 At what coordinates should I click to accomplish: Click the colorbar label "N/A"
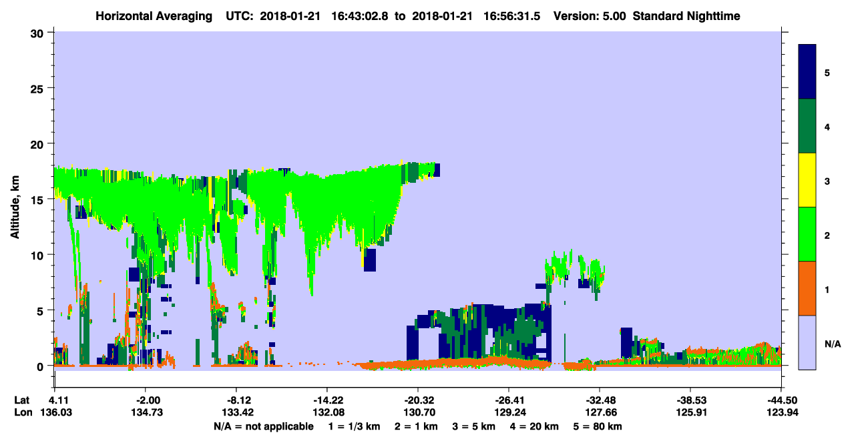833,344
